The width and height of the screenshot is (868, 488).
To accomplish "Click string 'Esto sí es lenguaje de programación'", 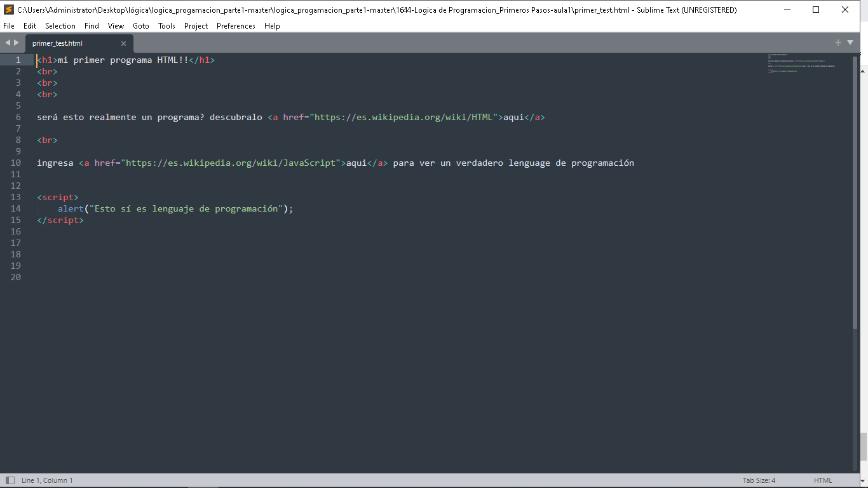I will click(186, 208).
